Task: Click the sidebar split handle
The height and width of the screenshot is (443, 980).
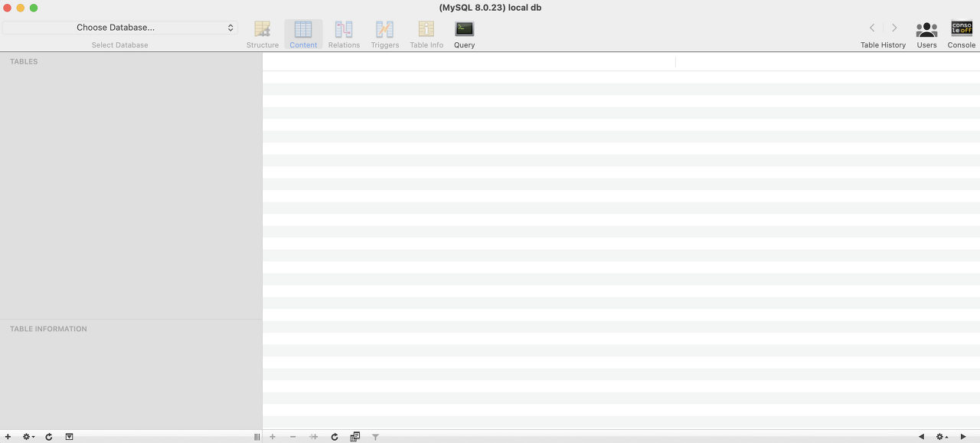Action: coord(256,437)
